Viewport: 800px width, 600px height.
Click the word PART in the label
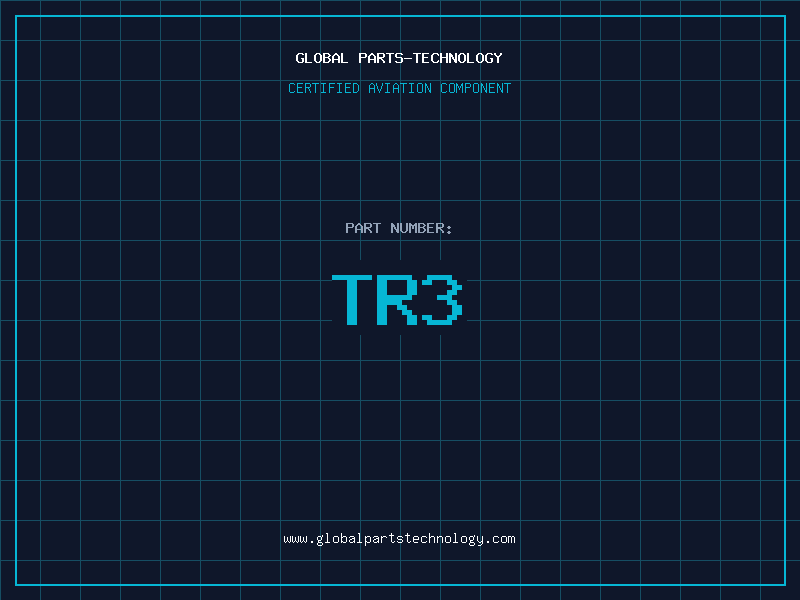[x=363, y=228]
